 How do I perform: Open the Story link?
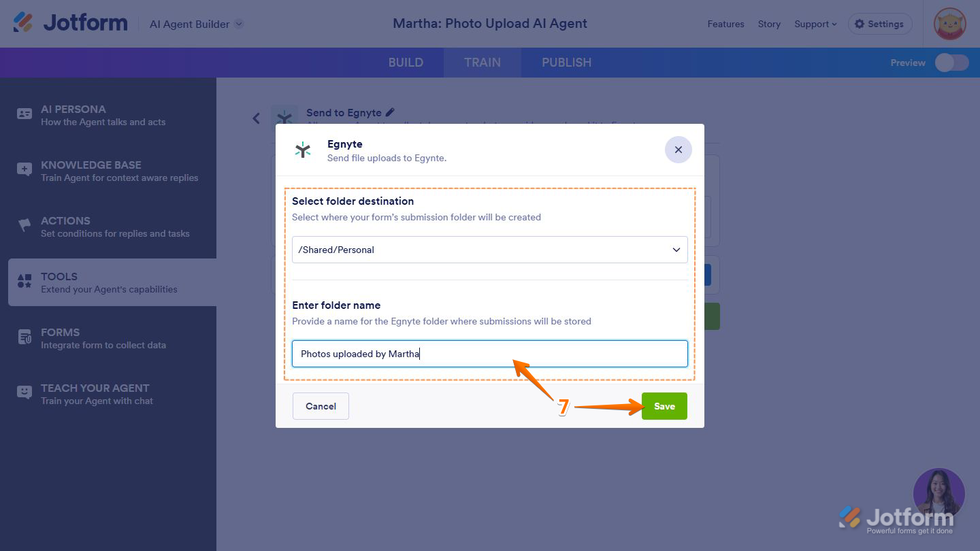[769, 24]
